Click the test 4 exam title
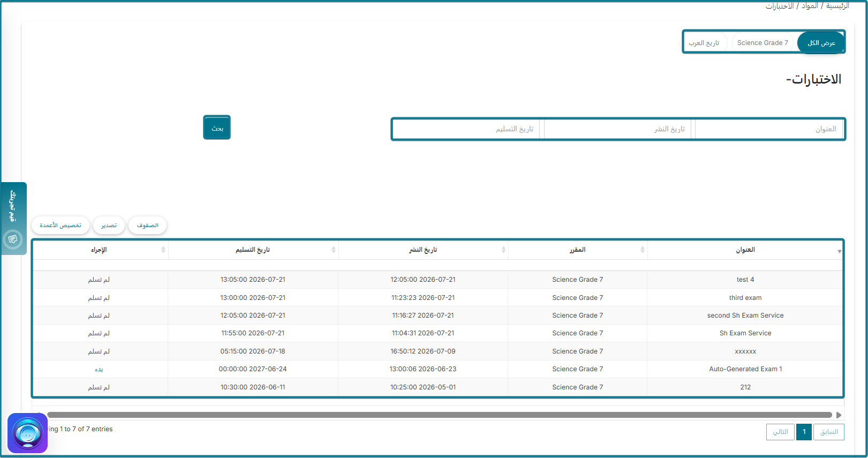 [745, 280]
